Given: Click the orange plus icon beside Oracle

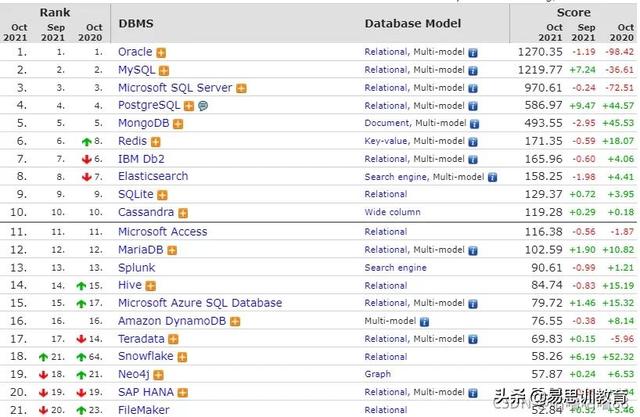Looking at the screenshot, I should pyautogui.click(x=161, y=52).
